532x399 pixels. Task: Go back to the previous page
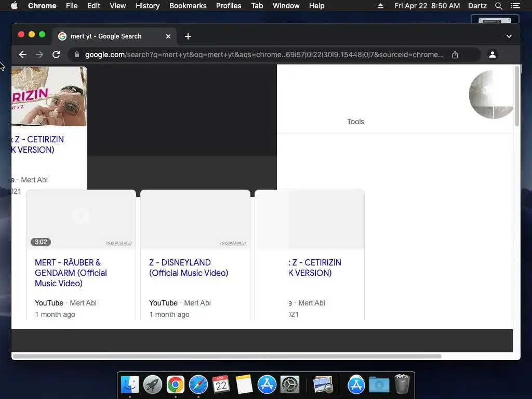(x=23, y=55)
